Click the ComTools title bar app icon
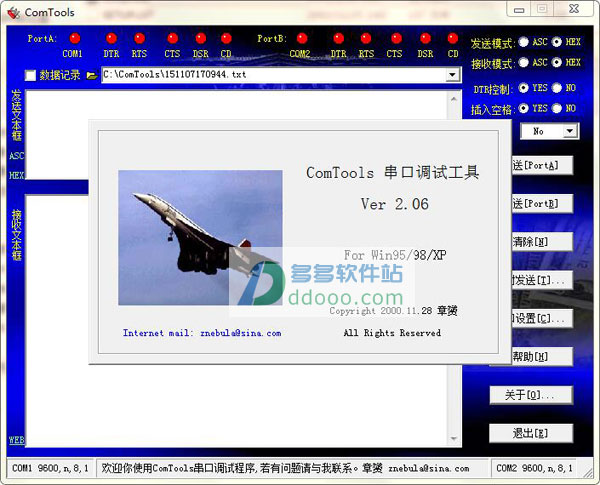Image resolution: width=600 pixels, height=485 pixels. 14,13
